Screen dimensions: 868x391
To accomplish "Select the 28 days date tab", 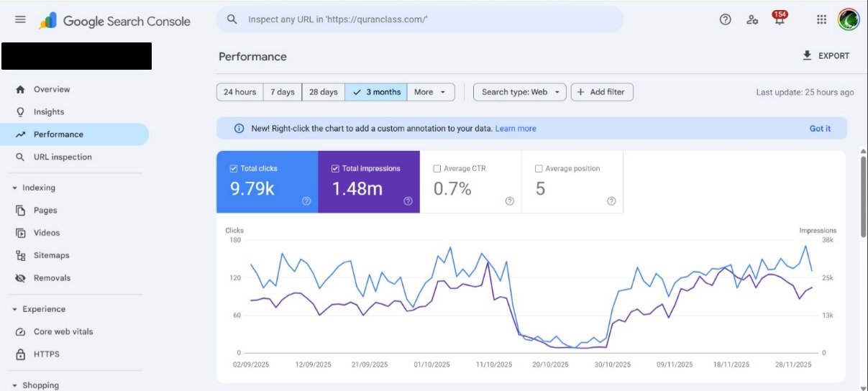I will [323, 92].
